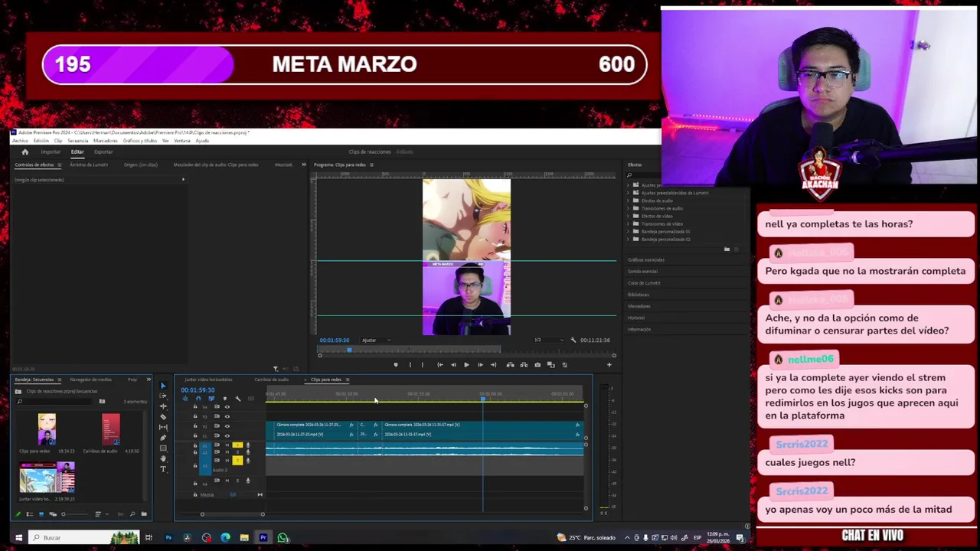Viewport: 980px width, 551px height.
Task: Mute audio track A1
Action: pyautogui.click(x=227, y=445)
